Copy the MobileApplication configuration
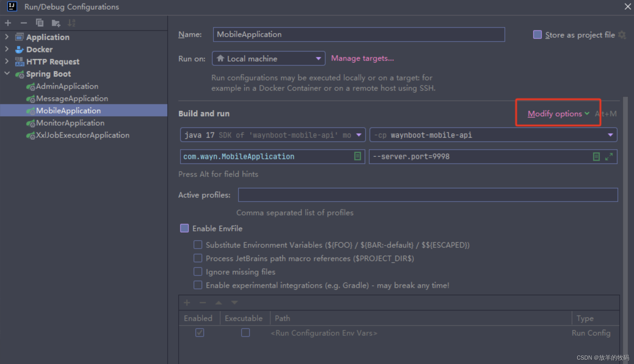 (40, 23)
